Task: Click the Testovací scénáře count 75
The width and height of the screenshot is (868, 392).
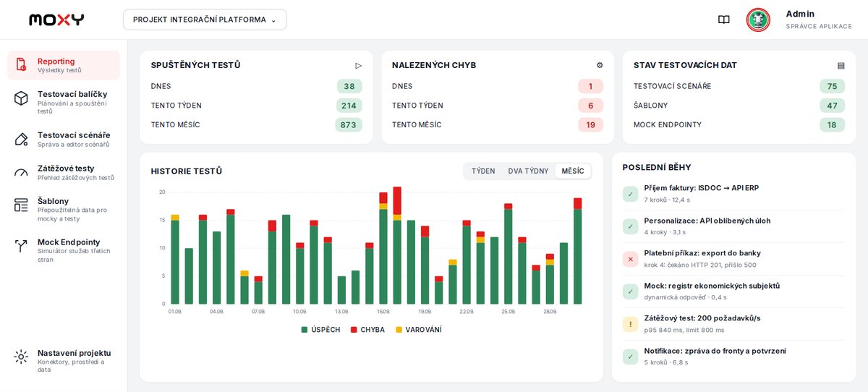Action: [832, 86]
